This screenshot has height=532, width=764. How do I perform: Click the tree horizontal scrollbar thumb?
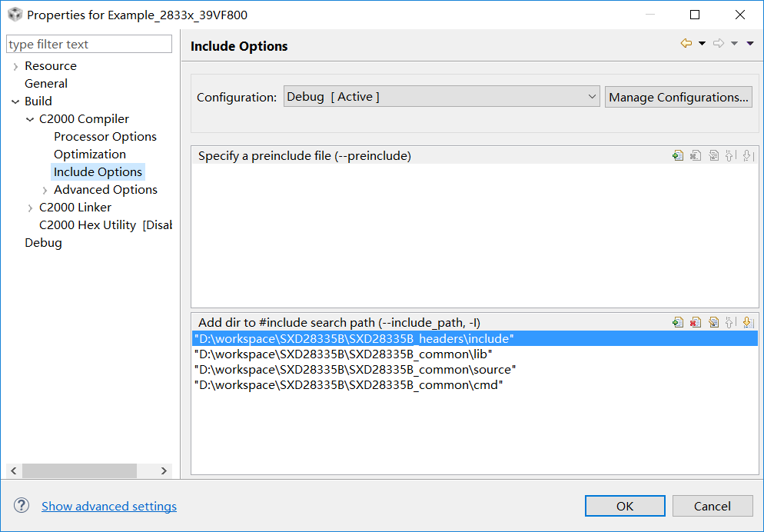coord(79,470)
